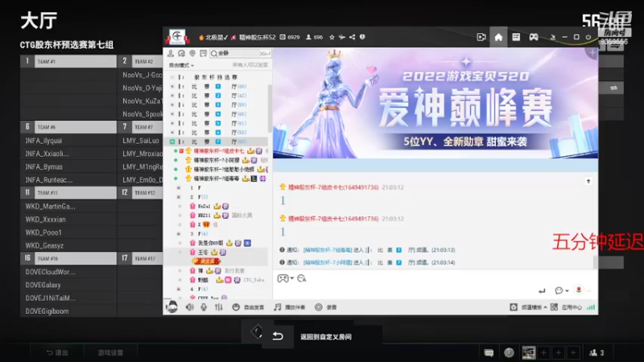Expand the 比赛 3 厅 channel
644x362 pixels.
point(172,105)
